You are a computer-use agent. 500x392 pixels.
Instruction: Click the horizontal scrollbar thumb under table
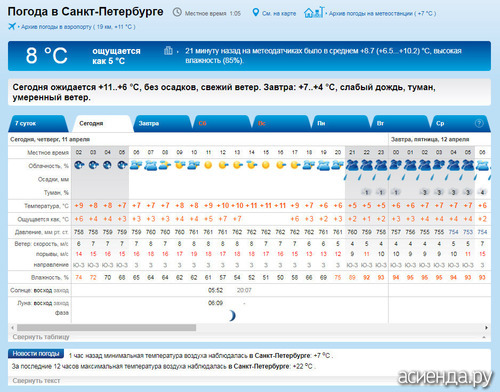click(107, 328)
